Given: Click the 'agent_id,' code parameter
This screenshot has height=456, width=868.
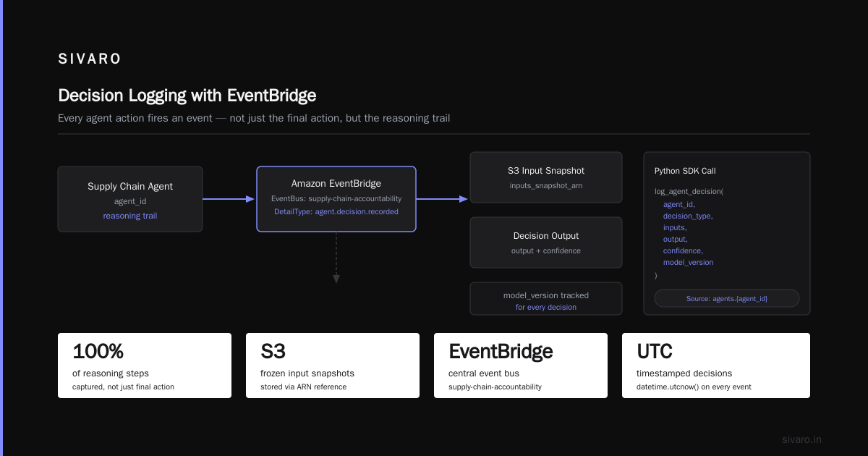Looking at the screenshot, I should [679, 204].
